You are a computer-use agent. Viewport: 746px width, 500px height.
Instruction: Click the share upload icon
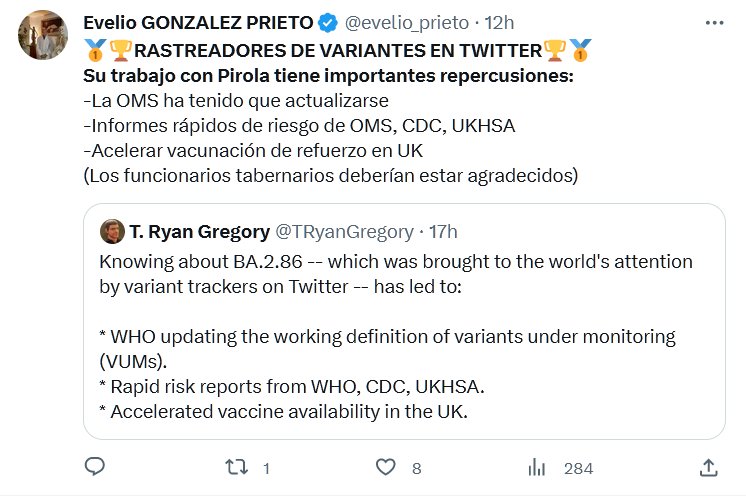[708, 467]
